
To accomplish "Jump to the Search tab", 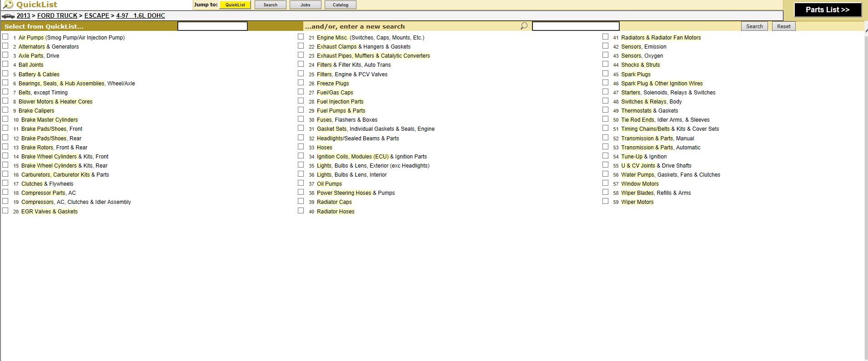I will click(271, 5).
